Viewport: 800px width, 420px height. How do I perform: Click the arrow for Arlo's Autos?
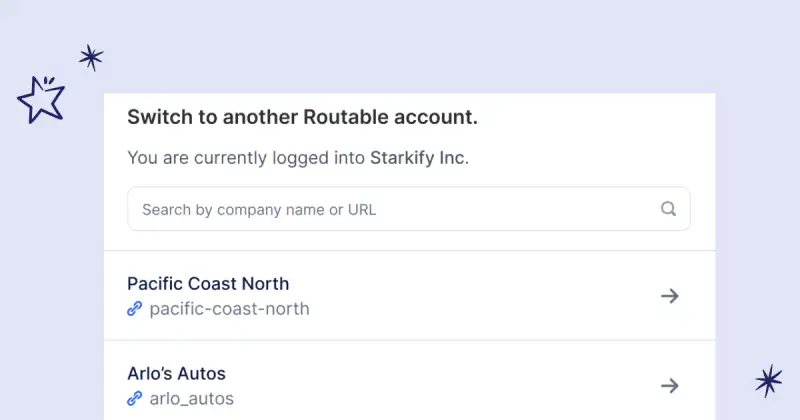[670, 385]
